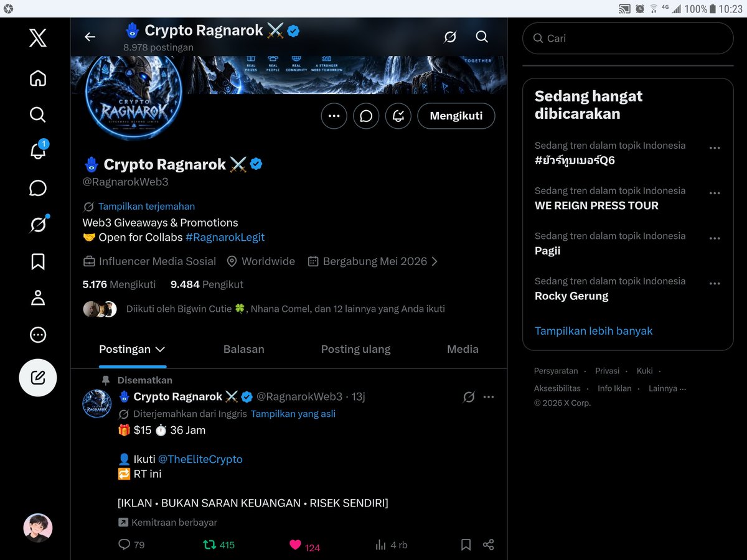
Task: Open Grok icon in left sidebar
Action: [38, 224]
